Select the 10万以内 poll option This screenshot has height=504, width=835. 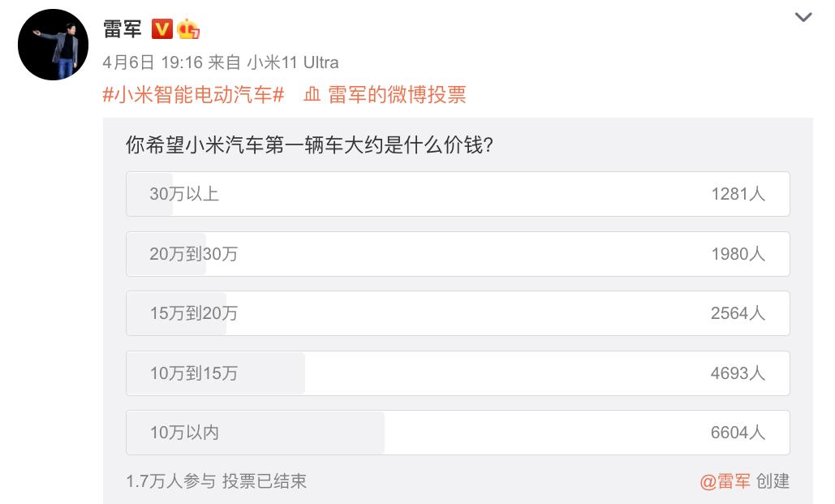click(x=458, y=433)
